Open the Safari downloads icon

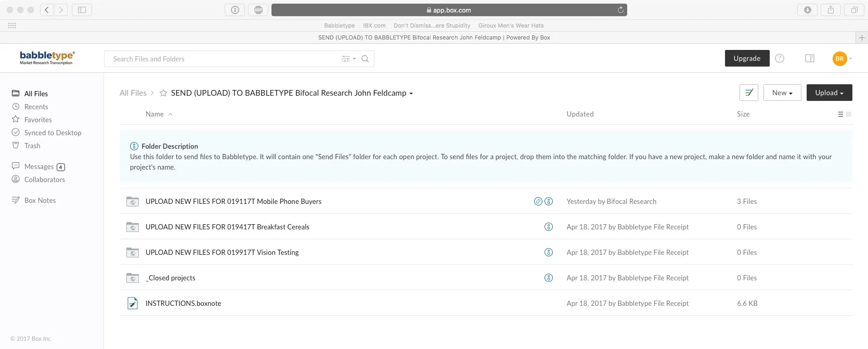(808, 10)
